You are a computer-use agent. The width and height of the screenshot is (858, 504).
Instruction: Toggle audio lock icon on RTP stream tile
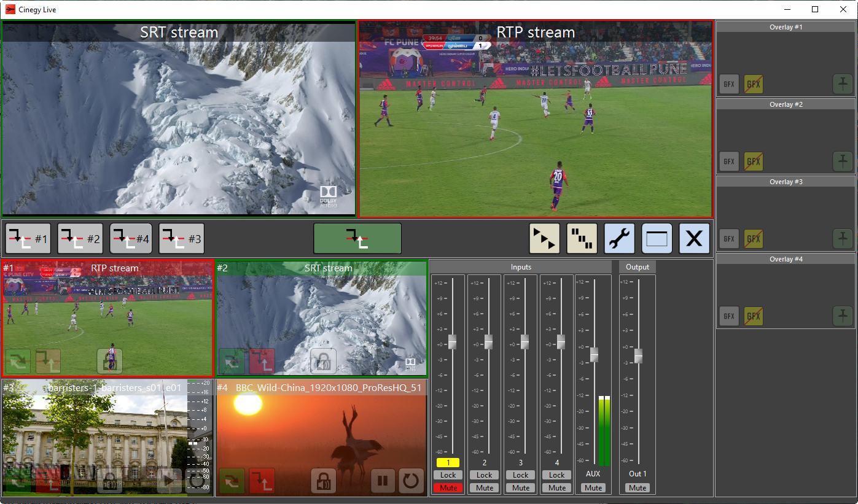pyautogui.click(x=110, y=361)
